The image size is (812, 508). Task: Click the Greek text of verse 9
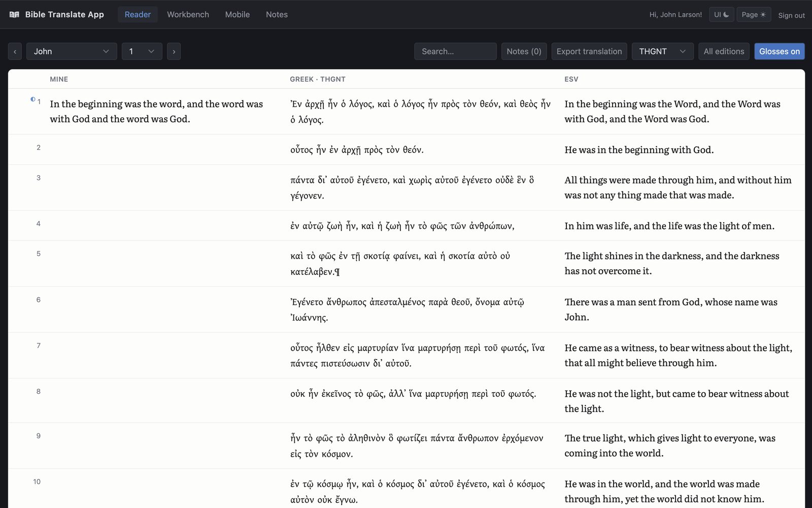[417, 446]
